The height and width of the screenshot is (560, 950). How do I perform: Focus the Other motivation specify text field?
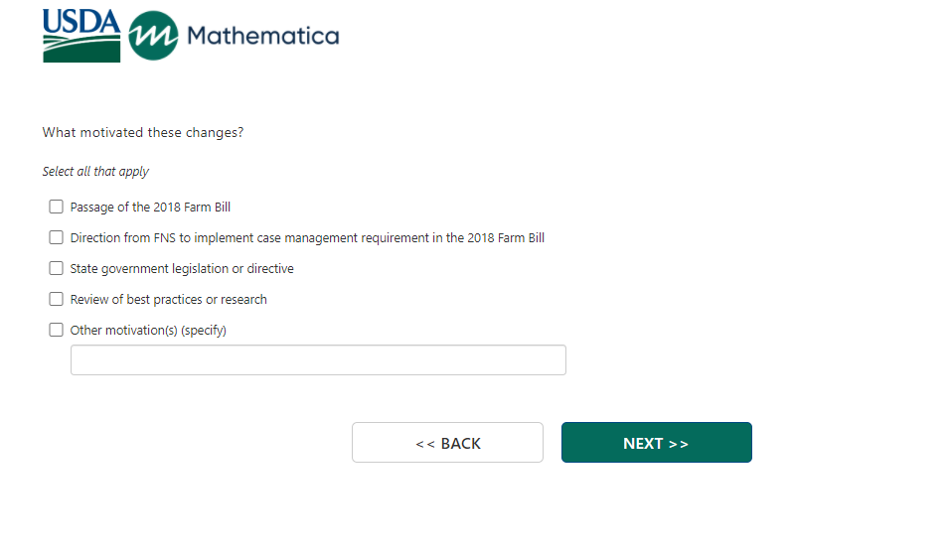(318, 360)
